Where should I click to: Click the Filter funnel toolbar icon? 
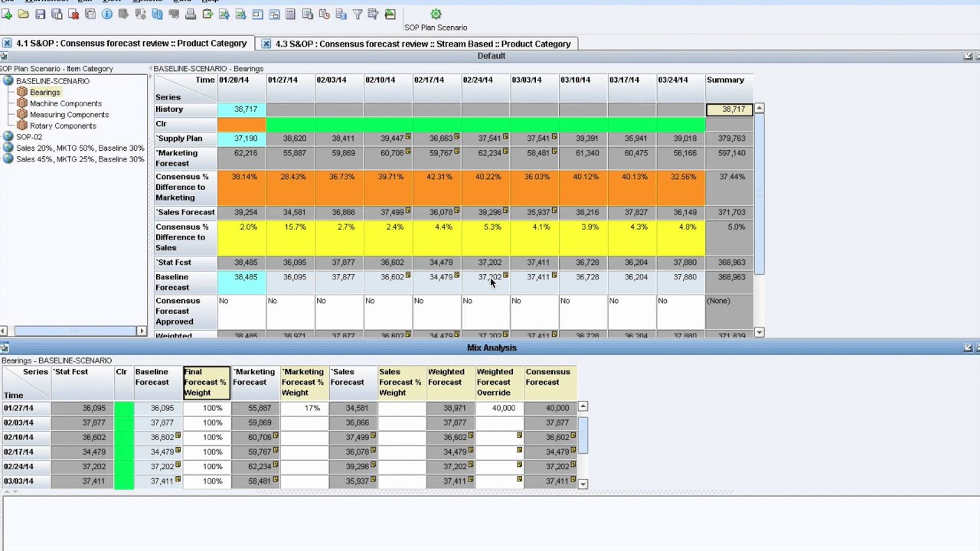[x=357, y=14]
